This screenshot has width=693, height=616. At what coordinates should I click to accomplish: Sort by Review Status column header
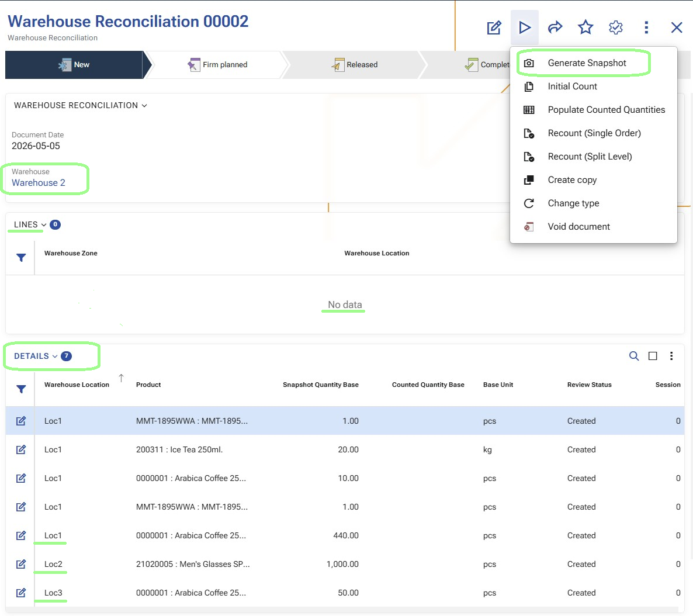pos(589,385)
